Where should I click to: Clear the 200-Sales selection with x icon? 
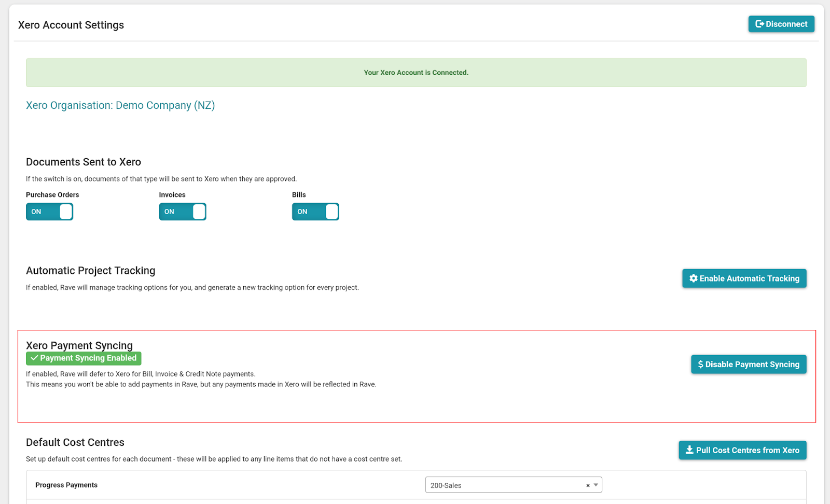(588, 485)
